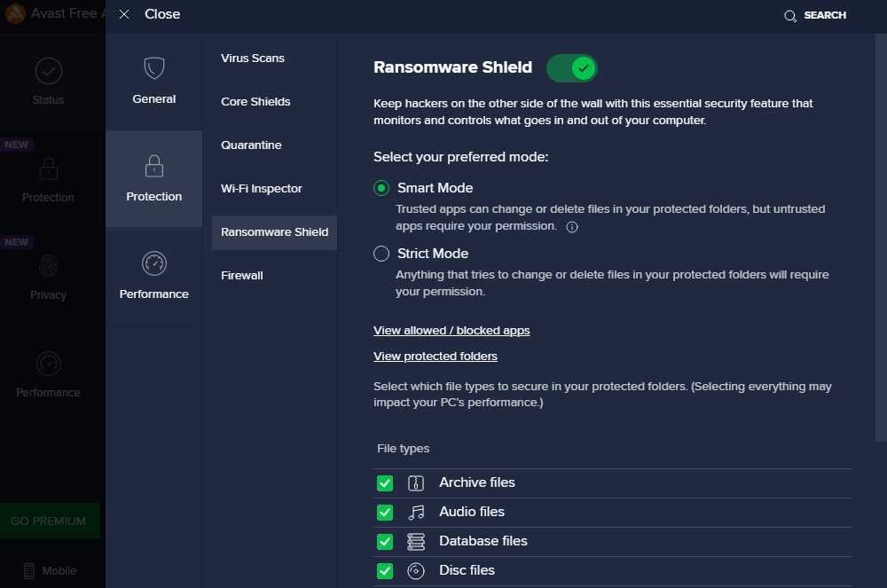887x588 pixels.
Task: Open Privacy fingerprint icon in sidebar
Action: pyautogui.click(x=48, y=265)
